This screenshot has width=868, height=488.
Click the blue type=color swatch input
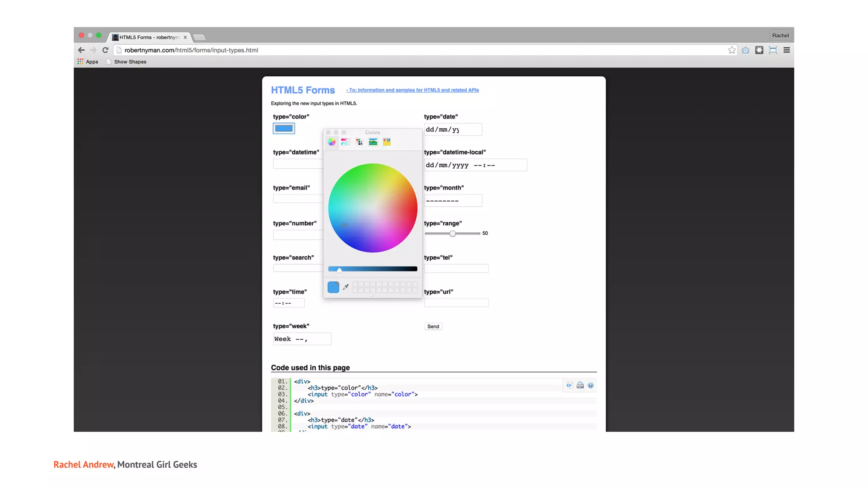click(284, 128)
